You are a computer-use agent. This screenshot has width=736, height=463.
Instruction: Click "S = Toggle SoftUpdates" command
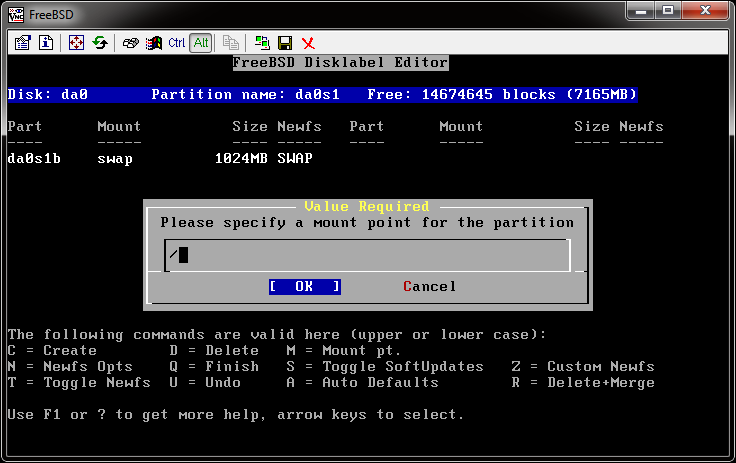click(x=385, y=366)
